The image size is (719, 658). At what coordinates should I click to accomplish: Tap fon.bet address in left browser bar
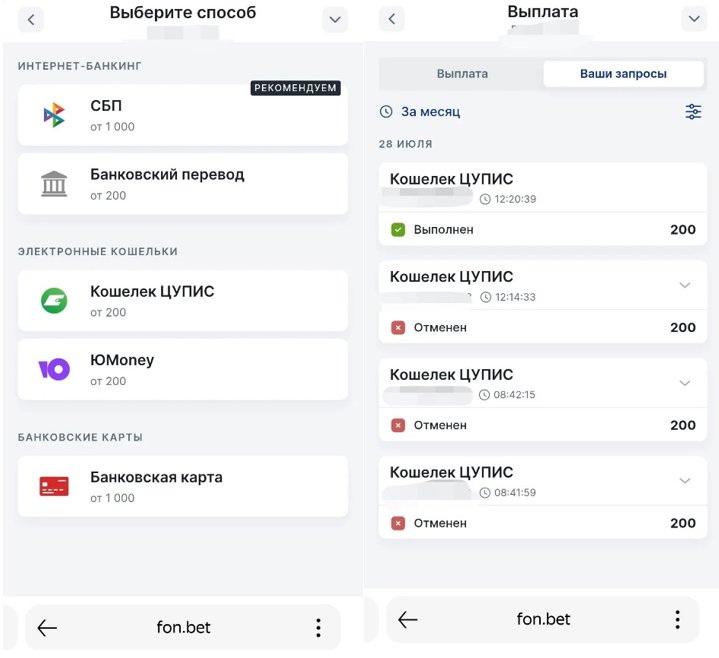[183, 627]
